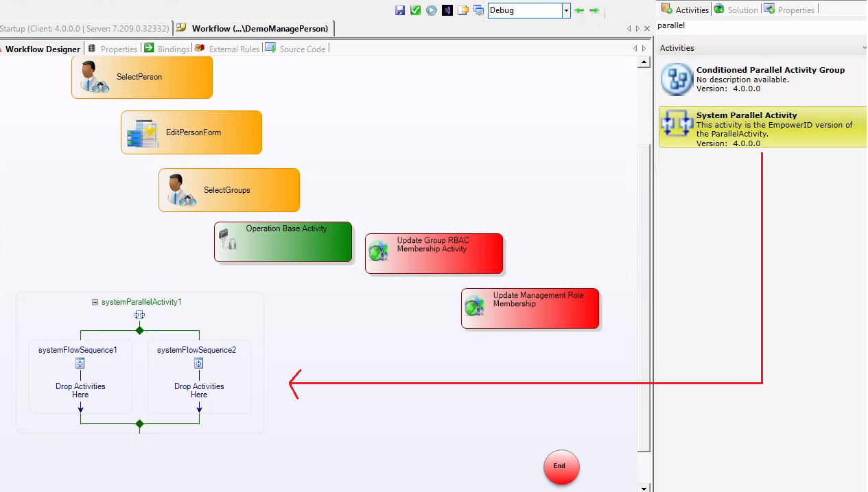Collapse the Activities section header chevron
868x492 pixels.
click(864, 48)
